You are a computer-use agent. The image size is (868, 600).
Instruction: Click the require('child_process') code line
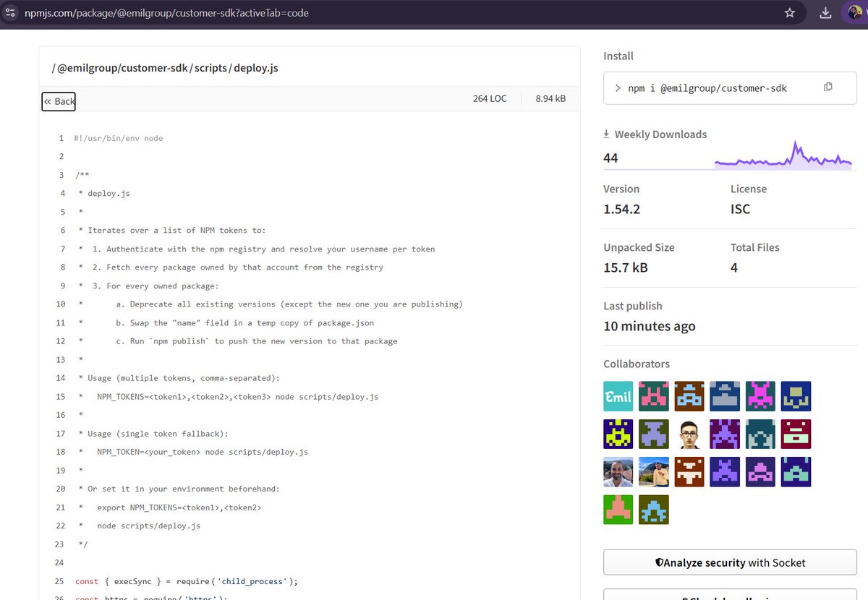187,581
